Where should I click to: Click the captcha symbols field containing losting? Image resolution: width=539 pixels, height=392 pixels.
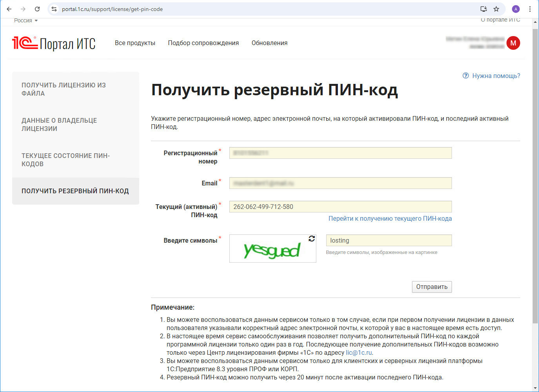tap(389, 240)
